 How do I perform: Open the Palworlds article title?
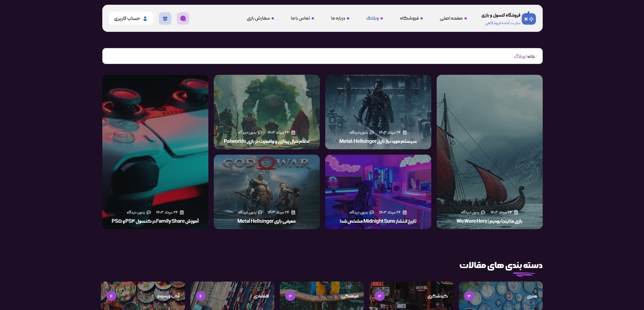[x=267, y=141]
